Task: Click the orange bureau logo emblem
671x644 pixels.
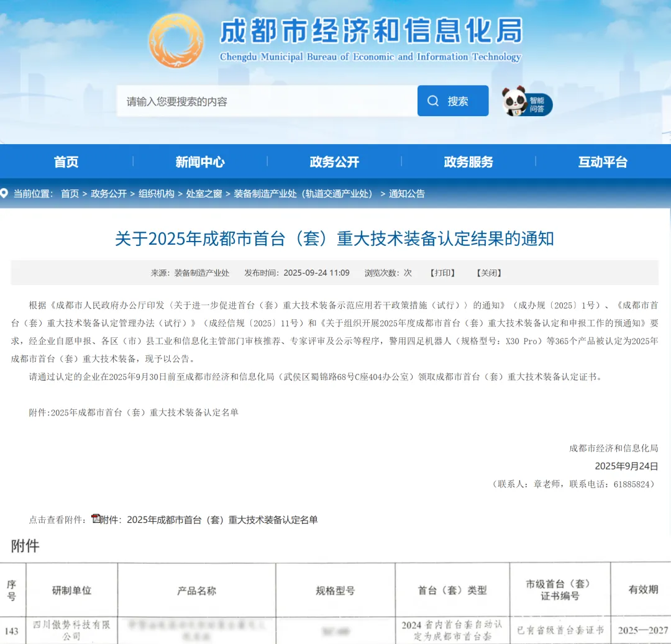Action: pos(176,41)
